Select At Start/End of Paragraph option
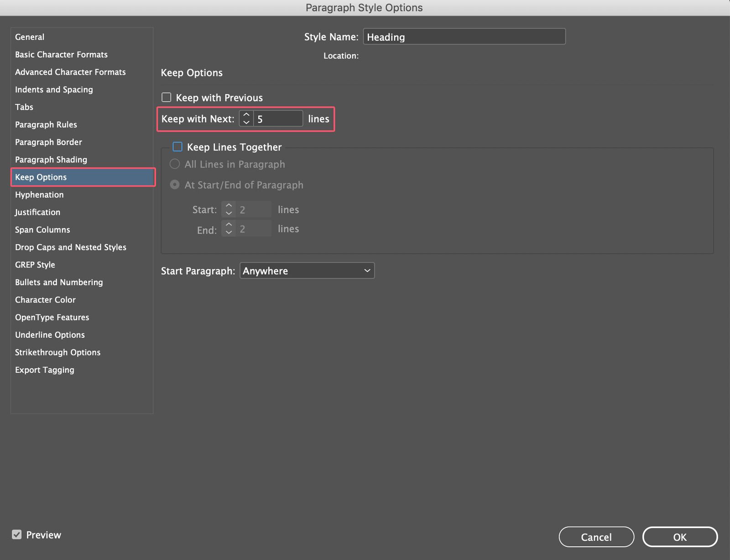The height and width of the screenshot is (560, 730). [x=174, y=185]
